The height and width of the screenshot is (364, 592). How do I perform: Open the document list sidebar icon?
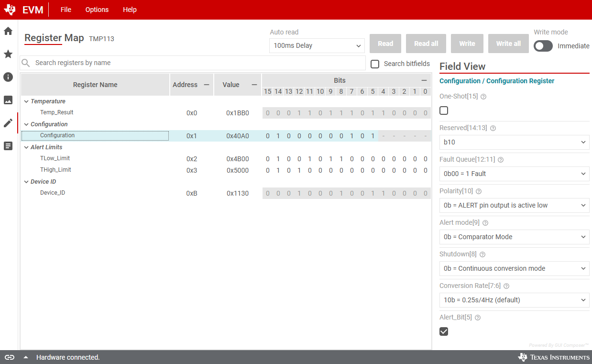8,146
